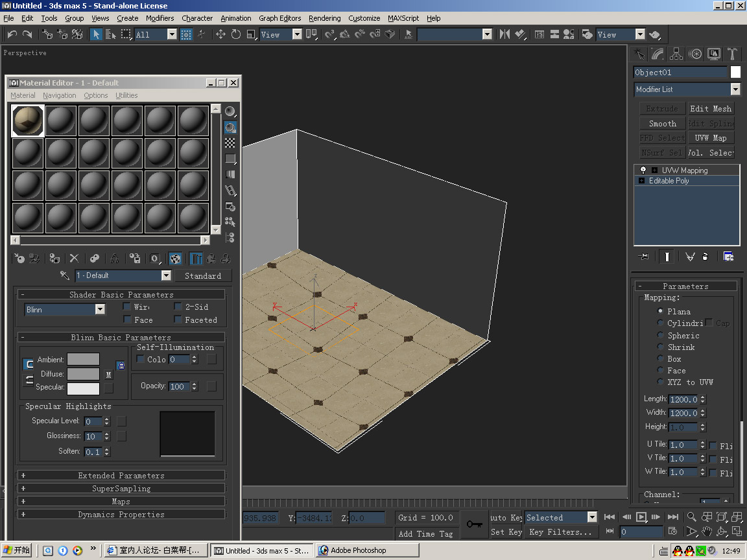The height and width of the screenshot is (560, 747).
Task: Enable the 2-Sided shader checkbox
Action: 178,307
